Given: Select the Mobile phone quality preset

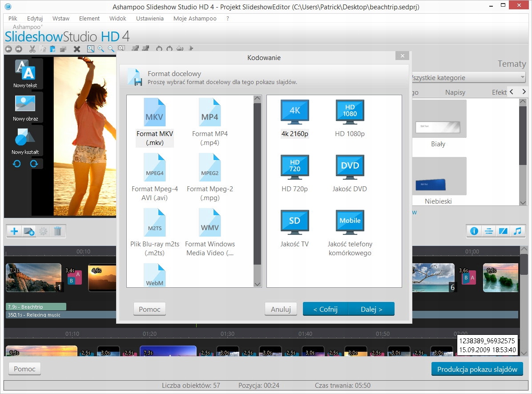Looking at the screenshot, I should 350,223.
